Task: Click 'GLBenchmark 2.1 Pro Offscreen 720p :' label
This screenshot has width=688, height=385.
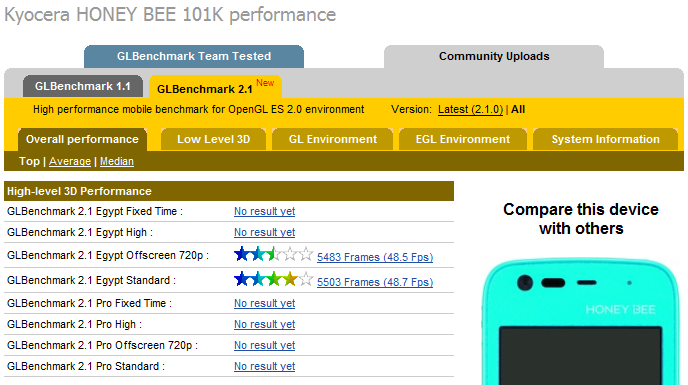Action: click(x=102, y=345)
